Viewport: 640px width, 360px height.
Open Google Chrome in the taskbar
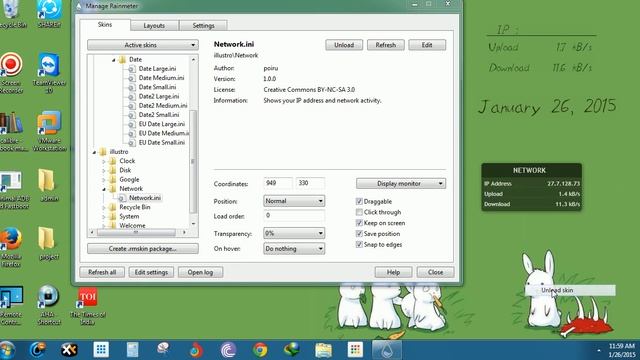(260, 350)
